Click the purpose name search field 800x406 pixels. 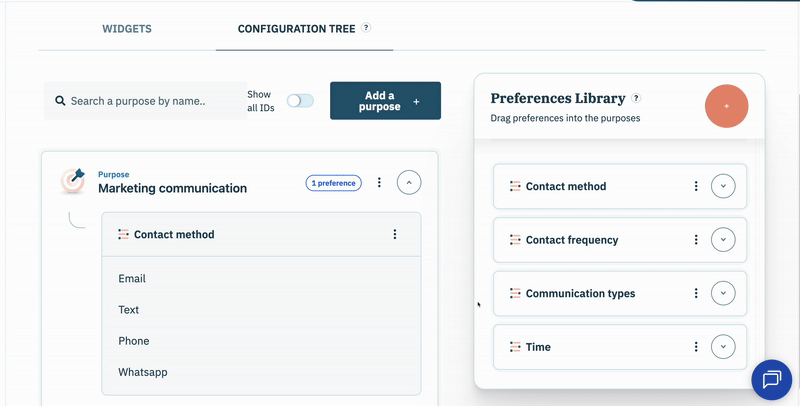click(150, 101)
